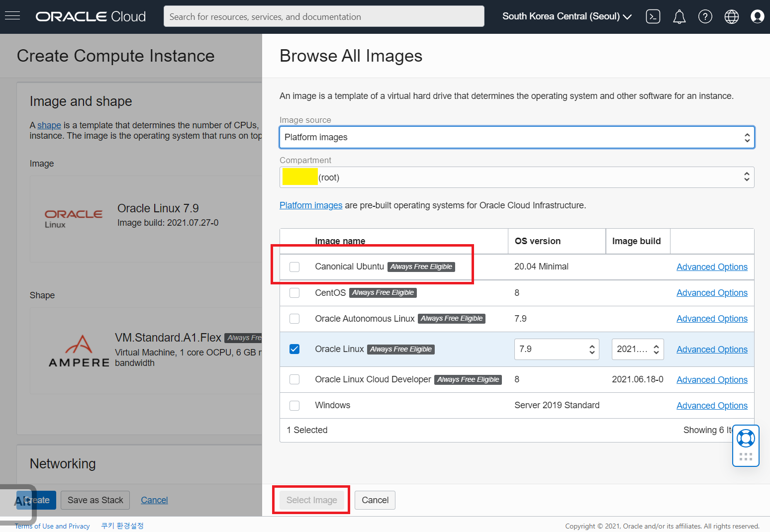Click the Create button

(x=36, y=500)
